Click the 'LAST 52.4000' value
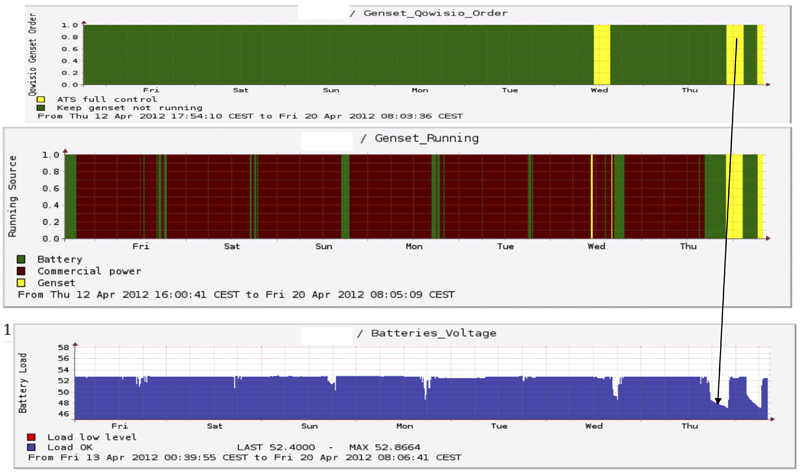Viewport: 800px width, 472px height. pyautogui.click(x=276, y=448)
